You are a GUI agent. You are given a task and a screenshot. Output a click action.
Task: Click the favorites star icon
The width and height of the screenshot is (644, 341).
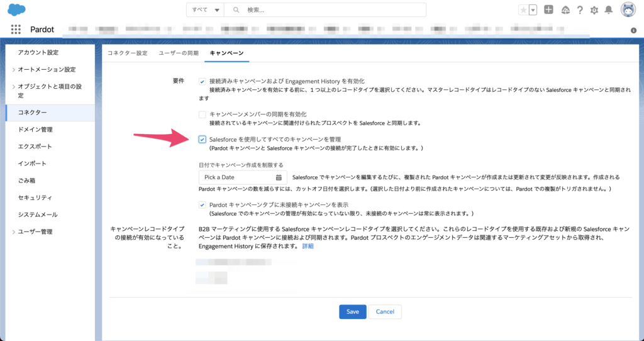pyautogui.click(x=524, y=10)
